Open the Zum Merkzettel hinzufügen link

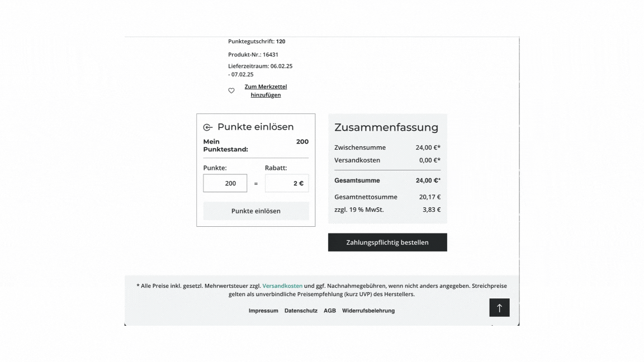pos(266,90)
